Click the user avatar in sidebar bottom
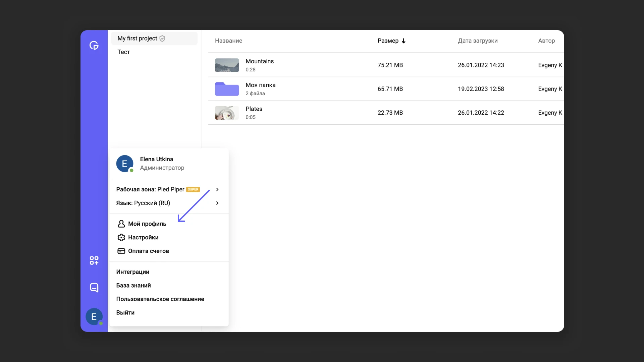 [x=94, y=316]
